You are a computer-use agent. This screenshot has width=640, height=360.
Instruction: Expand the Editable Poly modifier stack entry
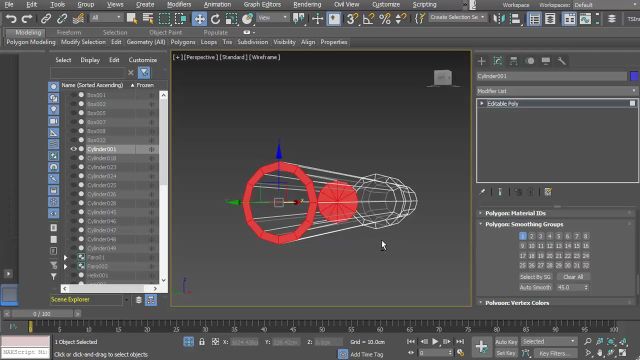coord(482,104)
